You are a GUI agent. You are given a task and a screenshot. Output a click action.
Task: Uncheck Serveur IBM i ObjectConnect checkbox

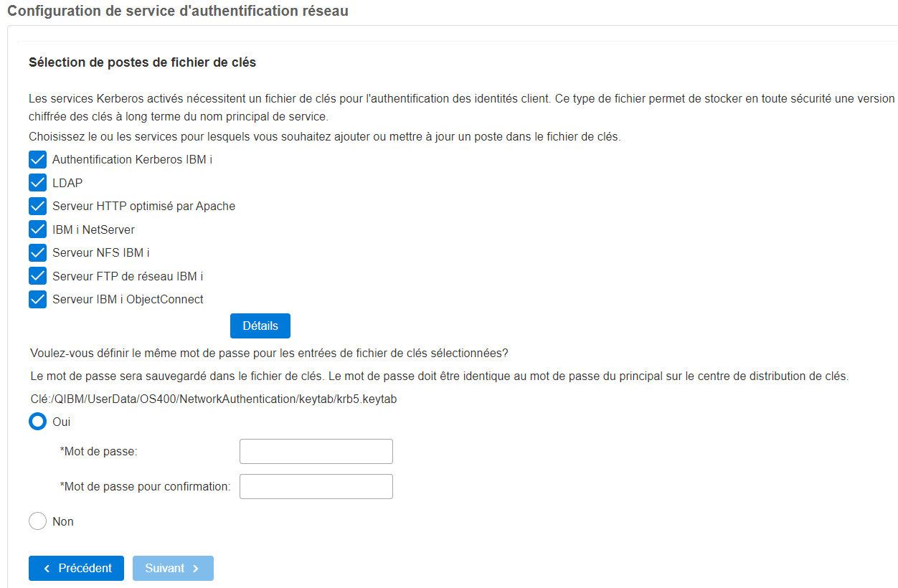pos(38,299)
